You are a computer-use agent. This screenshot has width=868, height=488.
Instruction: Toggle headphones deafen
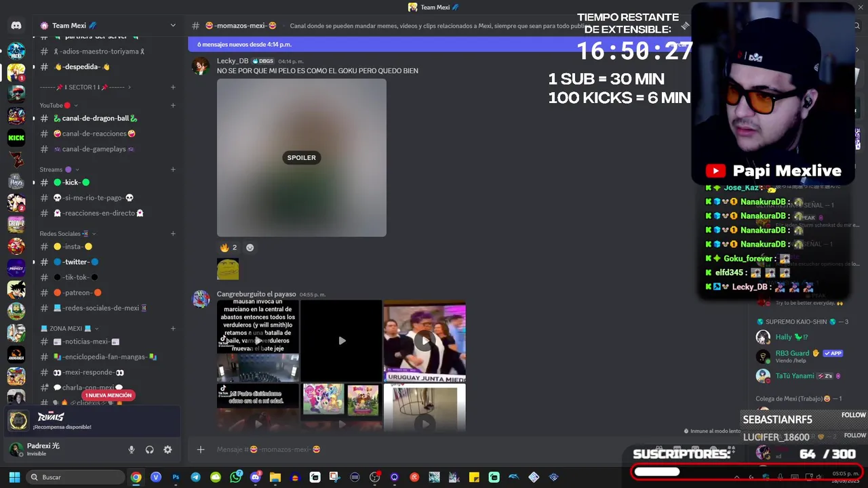(x=149, y=449)
